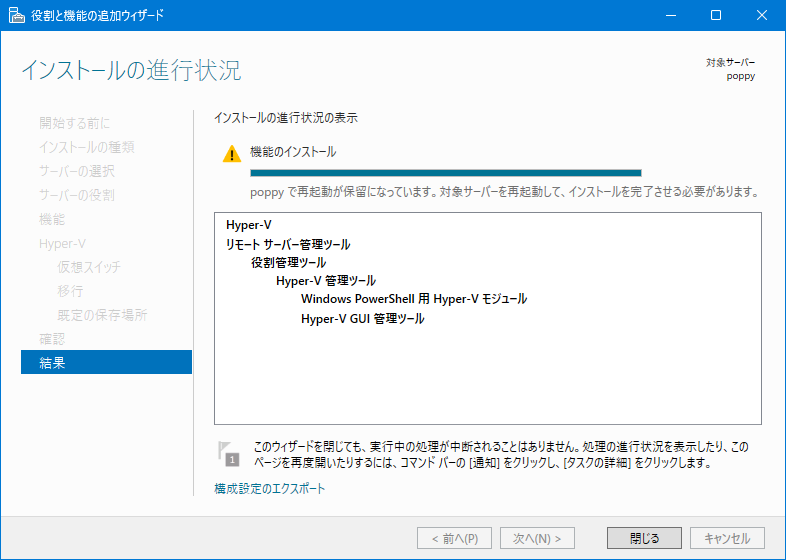This screenshot has width=786, height=560.
Task: Maximize the wizard window
Action: [716, 16]
